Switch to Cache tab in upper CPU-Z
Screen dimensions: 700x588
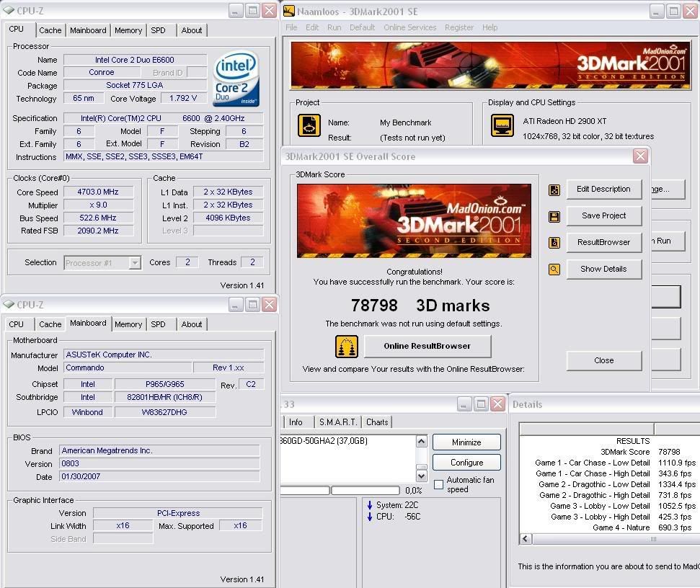pos(50,30)
